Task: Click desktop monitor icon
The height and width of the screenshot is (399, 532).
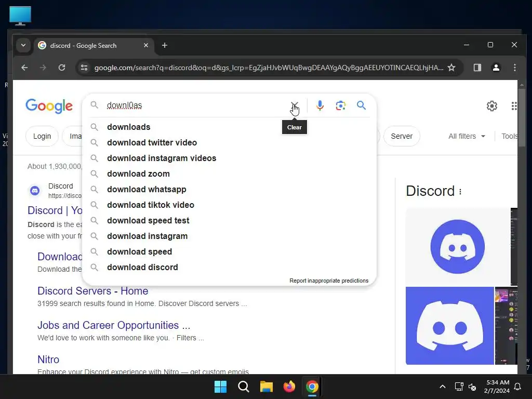Action: (x=20, y=16)
